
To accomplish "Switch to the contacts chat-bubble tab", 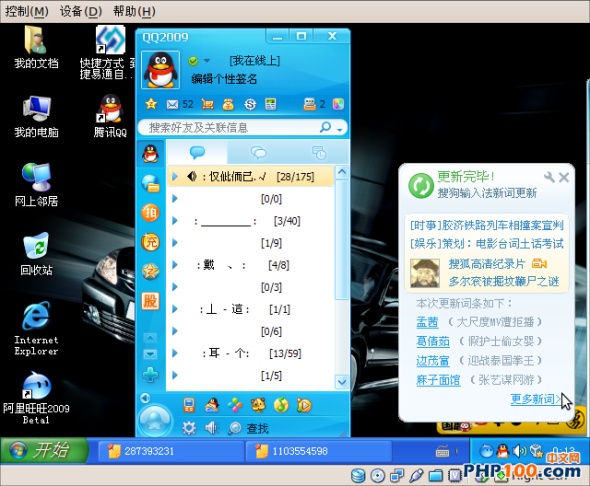I will coord(197,152).
